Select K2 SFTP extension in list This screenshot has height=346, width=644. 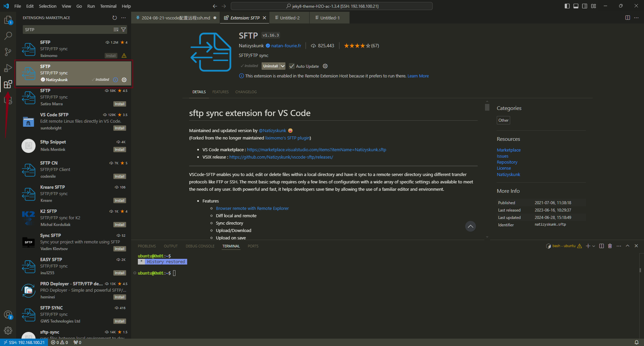click(73, 218)
